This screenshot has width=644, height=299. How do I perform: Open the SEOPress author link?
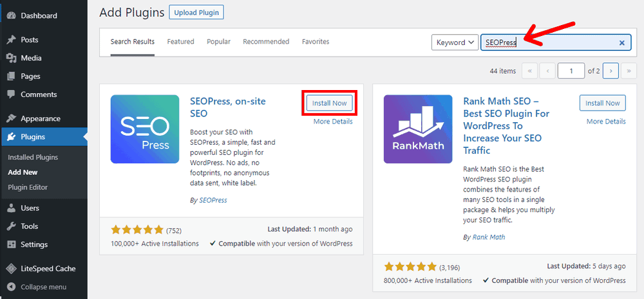click(x=213, y=200)
